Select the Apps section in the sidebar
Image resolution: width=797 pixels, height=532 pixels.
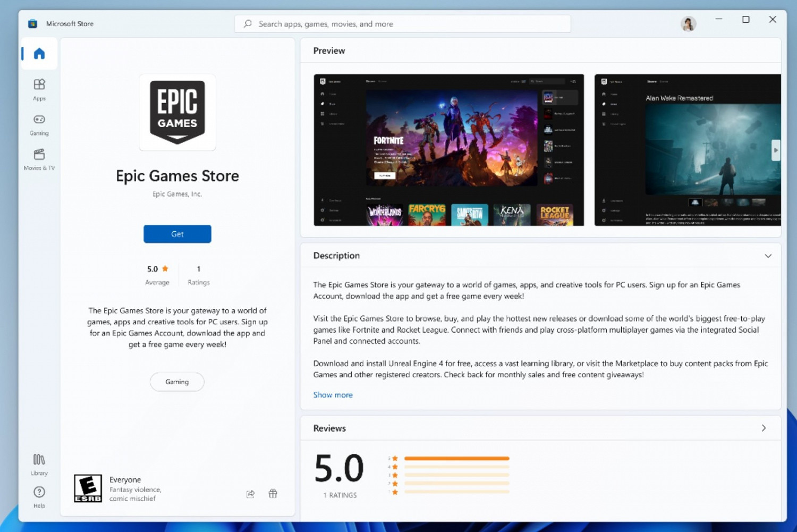point(39,89)
